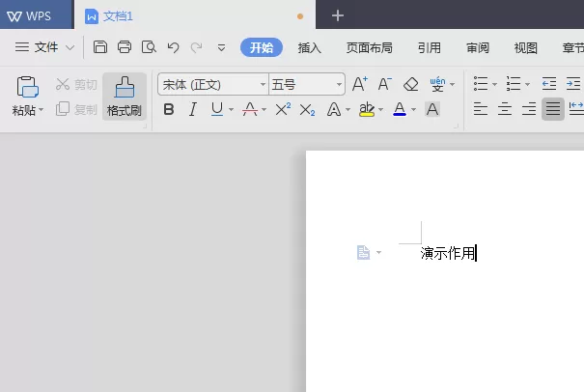Screen dimensions: 584x392
Task: Activate the 格式刷 format painter
Action: pyautogui.click(x=124, y=97)
